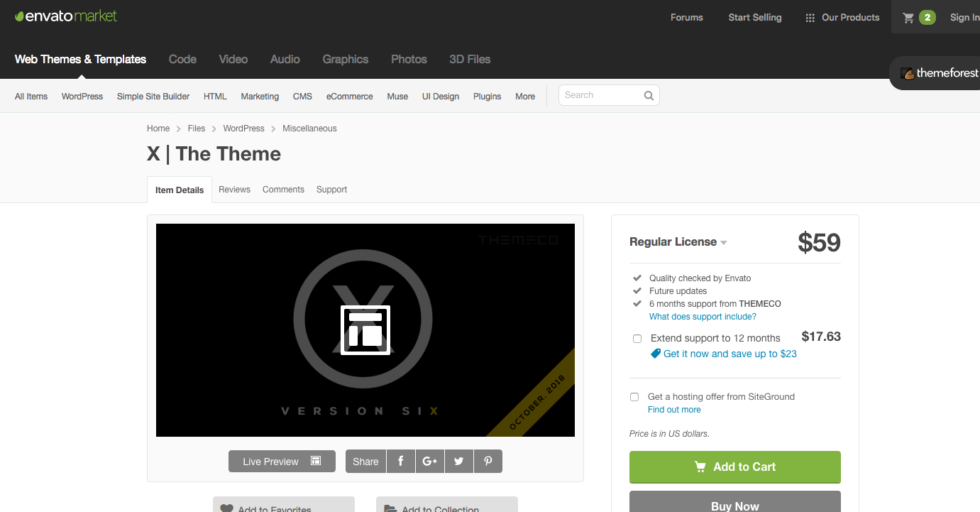The height and width of the screenshot is (512, 980).
Task: Click the Forums link
Action: tap(687, 18)
